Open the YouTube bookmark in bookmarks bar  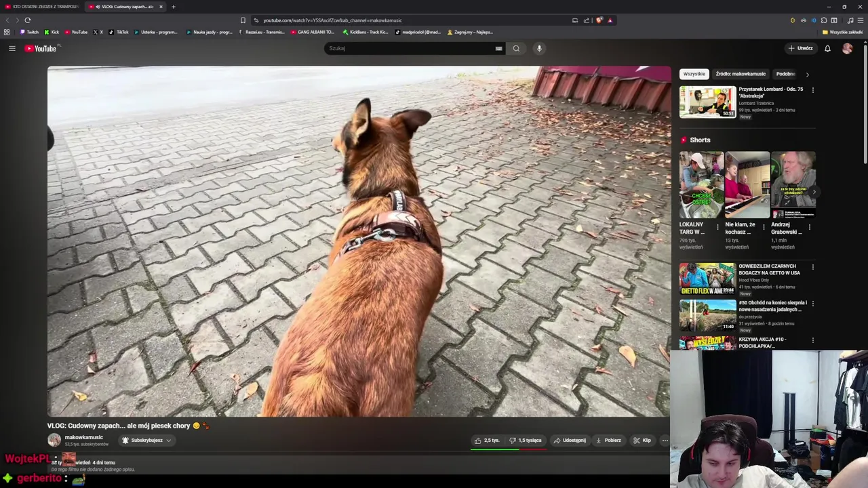pos(76,32)
